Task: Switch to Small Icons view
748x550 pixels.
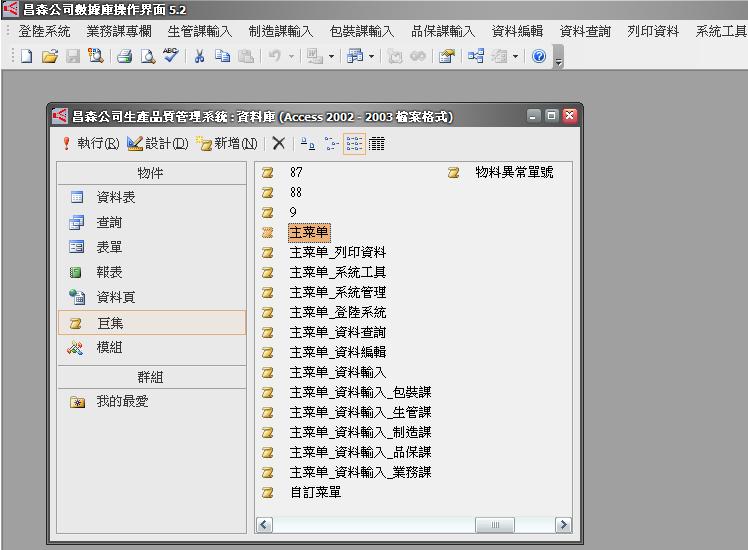Action: [331, 143]
